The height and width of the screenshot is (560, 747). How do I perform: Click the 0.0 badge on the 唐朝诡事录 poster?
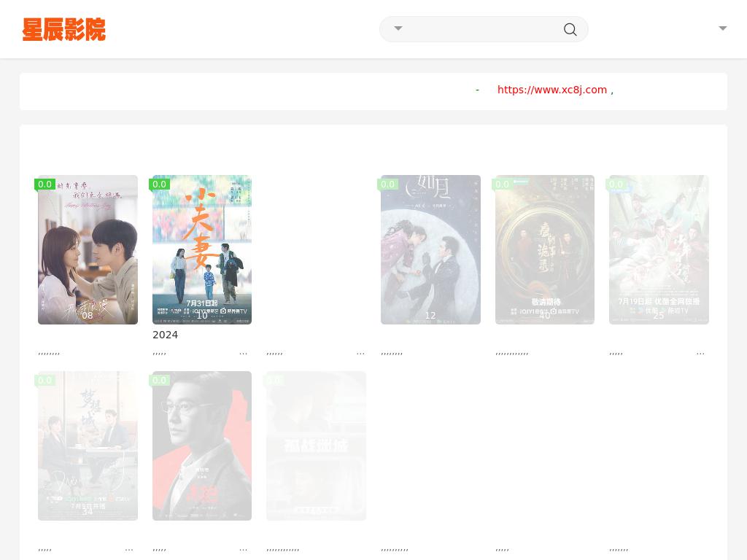[x=502, y=184]
